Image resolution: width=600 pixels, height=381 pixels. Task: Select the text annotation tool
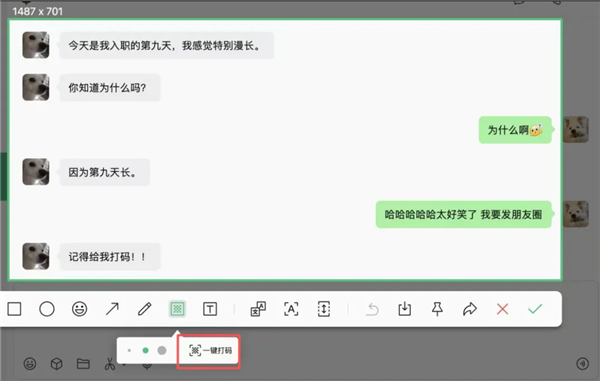coord(210,309)
